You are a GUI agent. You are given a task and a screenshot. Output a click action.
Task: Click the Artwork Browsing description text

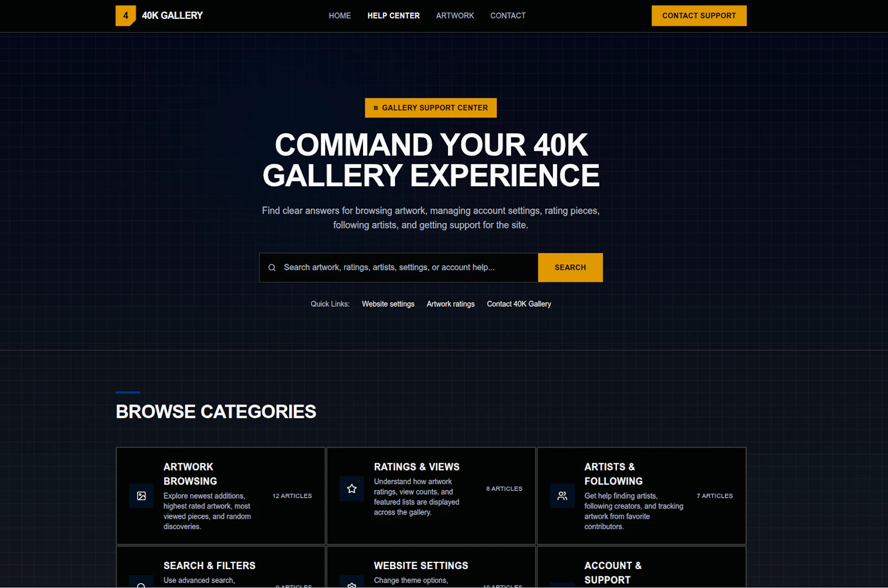(207, 511)
